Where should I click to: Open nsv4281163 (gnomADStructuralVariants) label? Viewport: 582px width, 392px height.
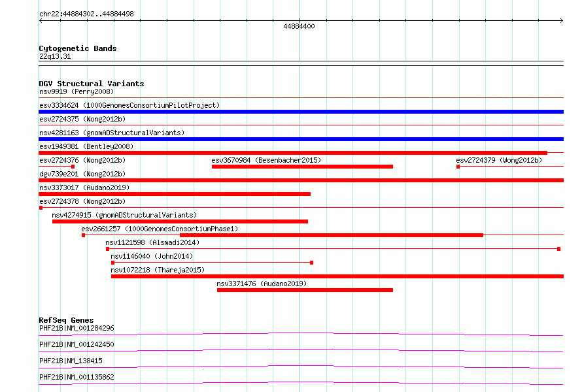(x=112, y=133)
